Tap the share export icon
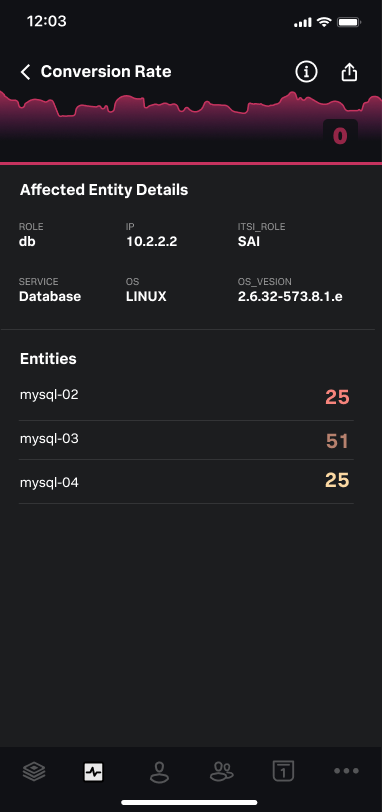Image resolution: width=382 pixels, height=812 pixels. point(349,72)
